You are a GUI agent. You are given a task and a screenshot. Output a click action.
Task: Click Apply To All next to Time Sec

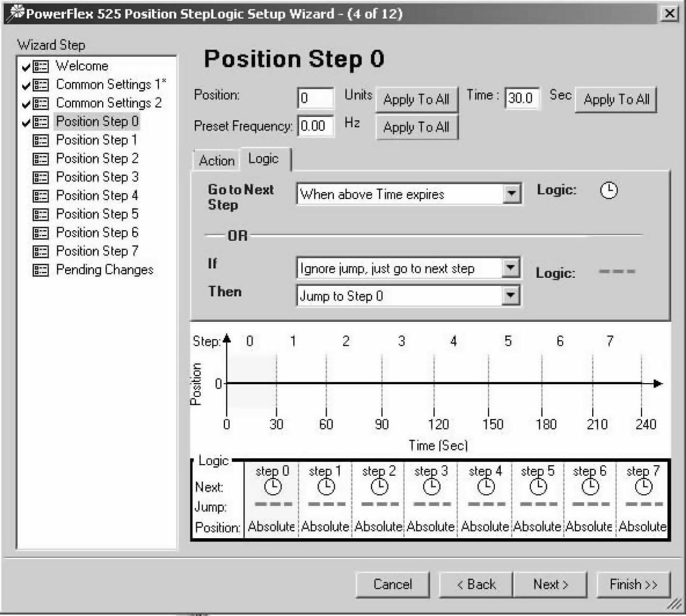(616, 99)
